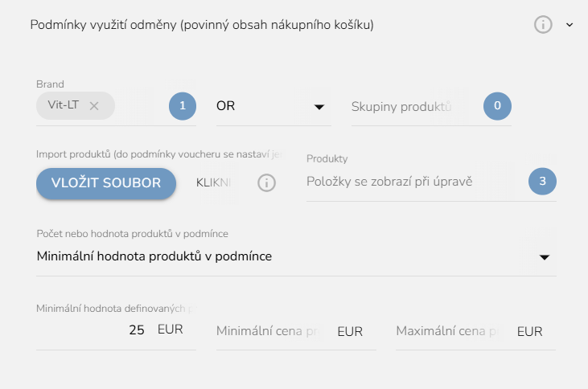Click the info icon beside import button
Image resolution: width=588 pixels, height=389 pixels.
[266, 183]
